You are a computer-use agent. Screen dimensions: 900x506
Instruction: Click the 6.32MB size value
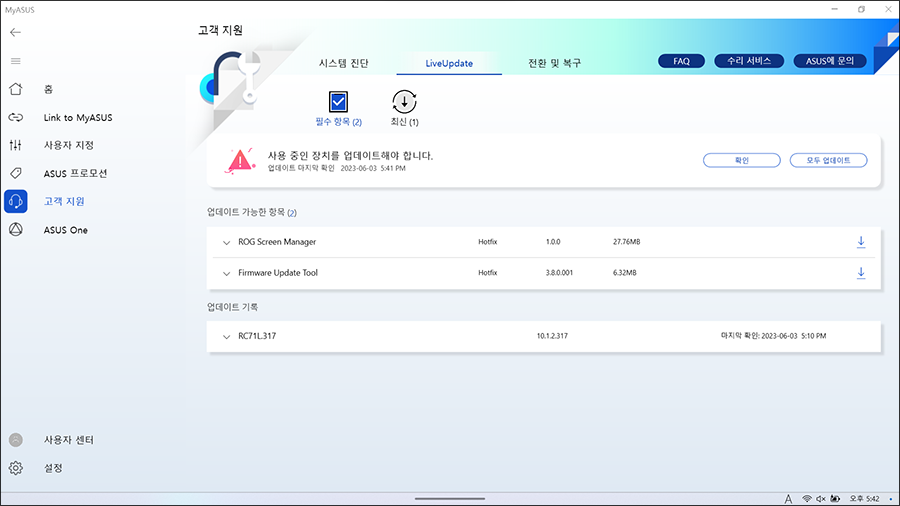(x=624, y=273)
